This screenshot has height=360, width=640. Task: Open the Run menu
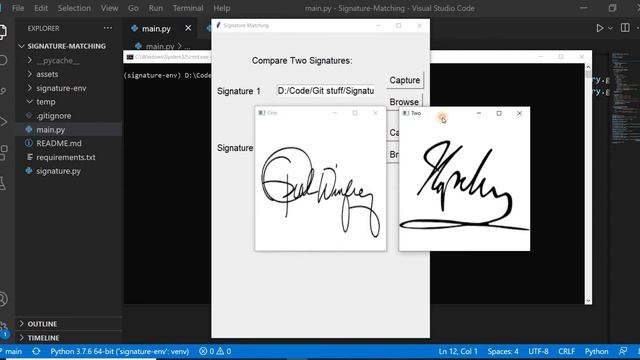click(156, 8)
